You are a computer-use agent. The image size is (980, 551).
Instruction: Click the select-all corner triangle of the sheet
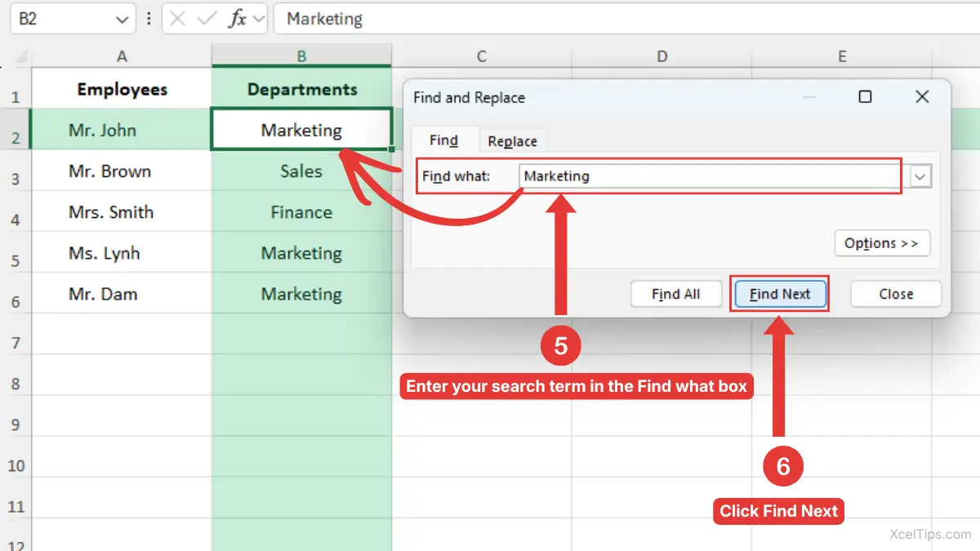pos(20,57)
